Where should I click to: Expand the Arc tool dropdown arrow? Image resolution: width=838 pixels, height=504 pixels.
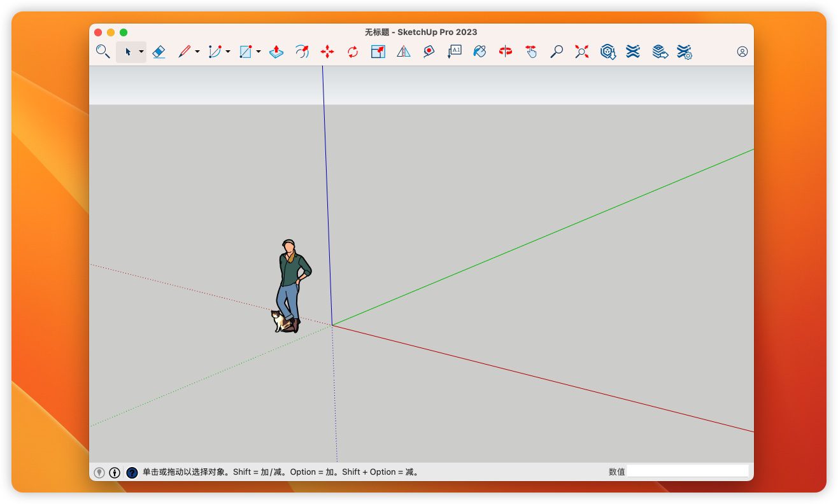[x=228, y=52]
